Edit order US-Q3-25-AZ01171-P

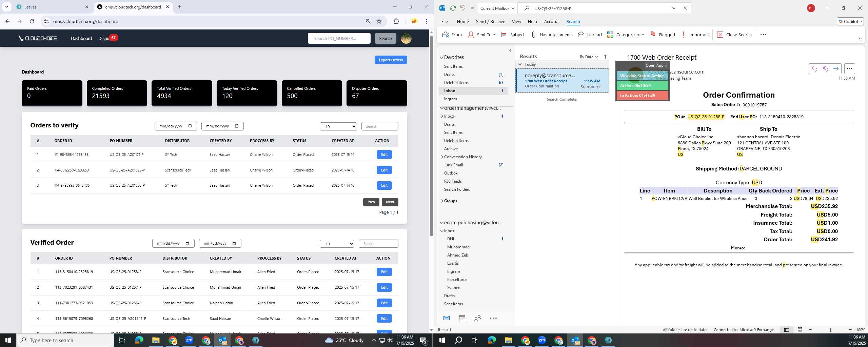pos(384,155)
